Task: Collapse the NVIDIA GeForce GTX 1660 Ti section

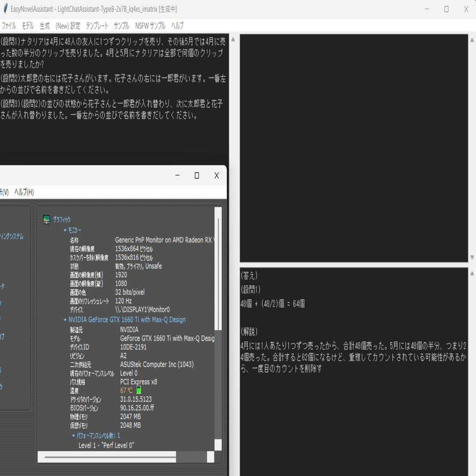Action: [x=65, y=320]
